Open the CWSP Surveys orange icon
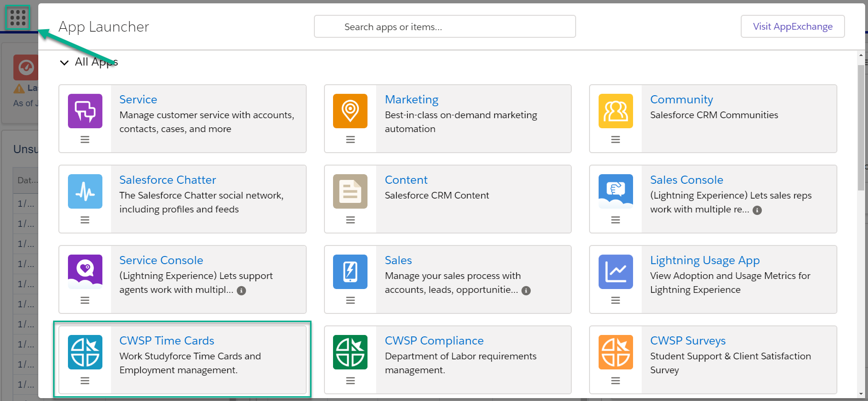Screen dimensions: 868x401 pyautogui.click(x=616, y=352)
